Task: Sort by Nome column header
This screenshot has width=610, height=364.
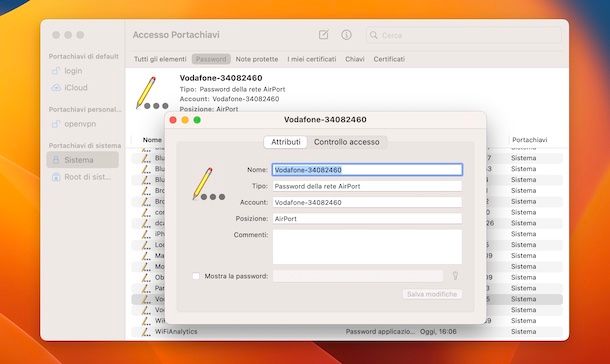Action: click(152, 140)
